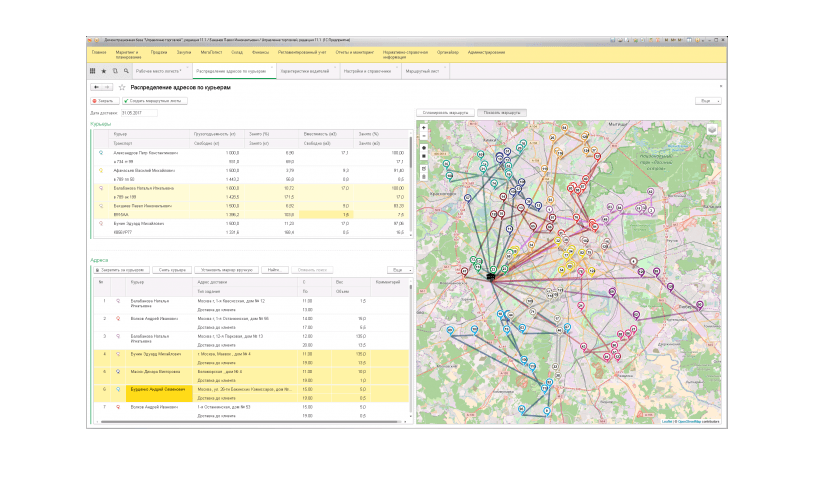Viewport: 814px width, 496px height.
Task: Select the delete layers trash tool on map
Action: click(x=424, y=177)
